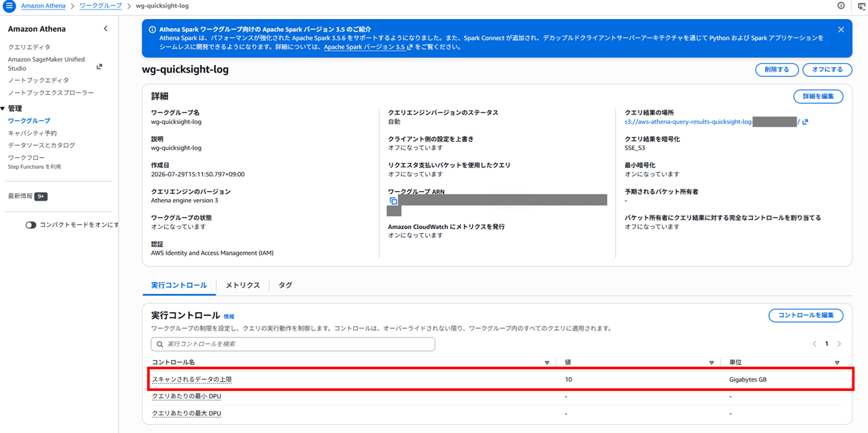Open キャパシティ予約 in the sidebar
Viewport: 868px width, 433px height.
33,133
